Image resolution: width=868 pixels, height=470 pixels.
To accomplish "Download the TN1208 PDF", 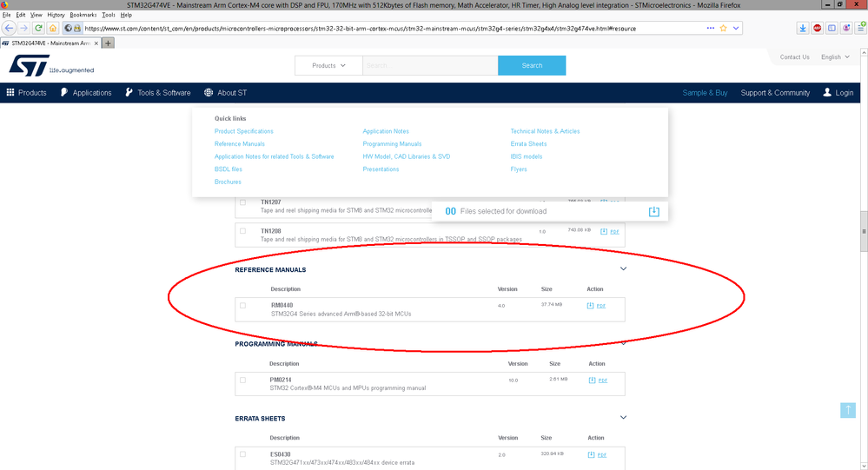I will coord(610,231).
